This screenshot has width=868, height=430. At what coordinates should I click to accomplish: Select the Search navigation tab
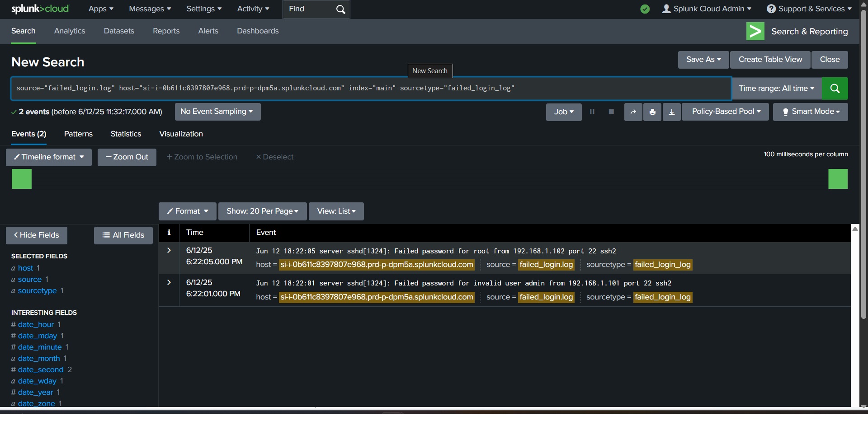(x=24, y=31)
